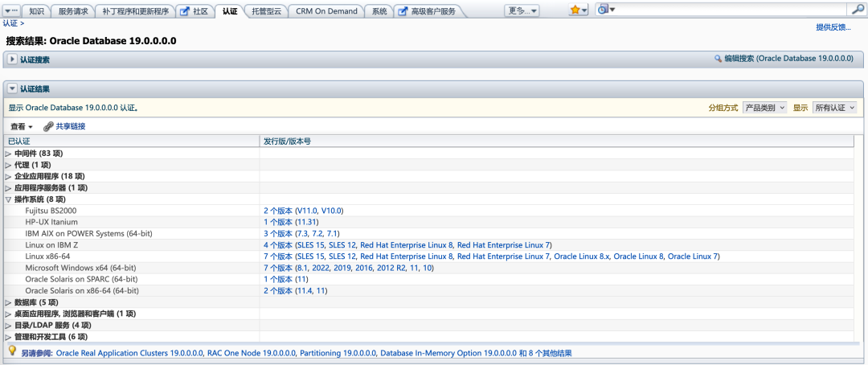
Task: Click the favorites star icon
Action: (x=575, y=10)
